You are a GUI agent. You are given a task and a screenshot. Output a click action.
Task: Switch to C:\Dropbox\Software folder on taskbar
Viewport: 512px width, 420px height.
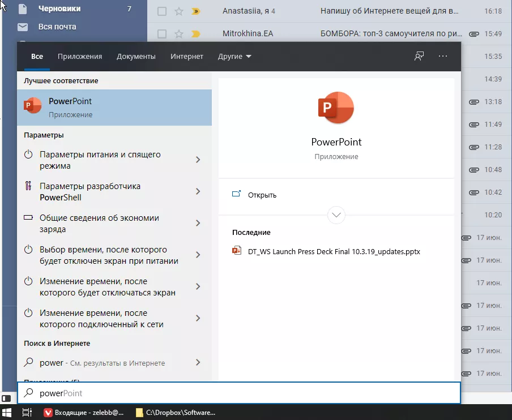[176, 413]
